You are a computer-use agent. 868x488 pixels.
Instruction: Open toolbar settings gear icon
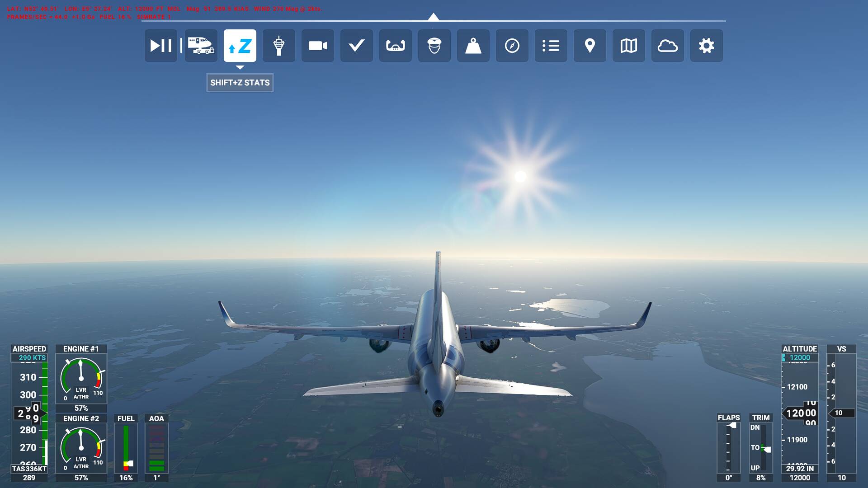click(707, 46)
